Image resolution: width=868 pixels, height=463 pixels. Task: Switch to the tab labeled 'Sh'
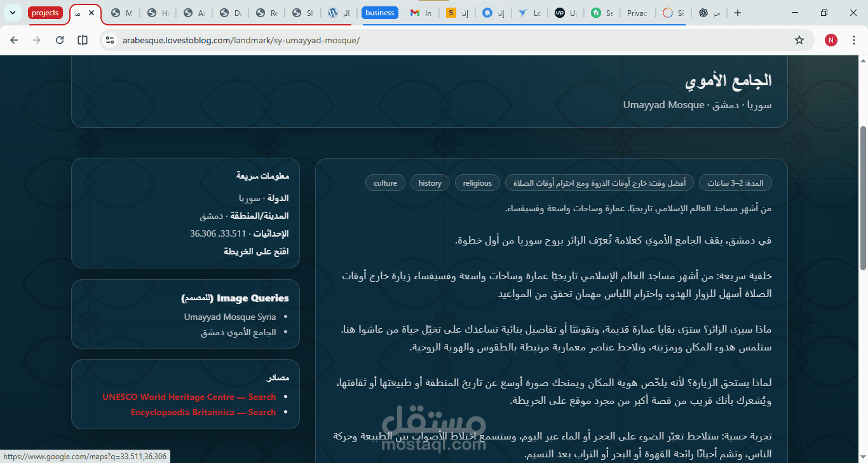[x=302, y=13]
